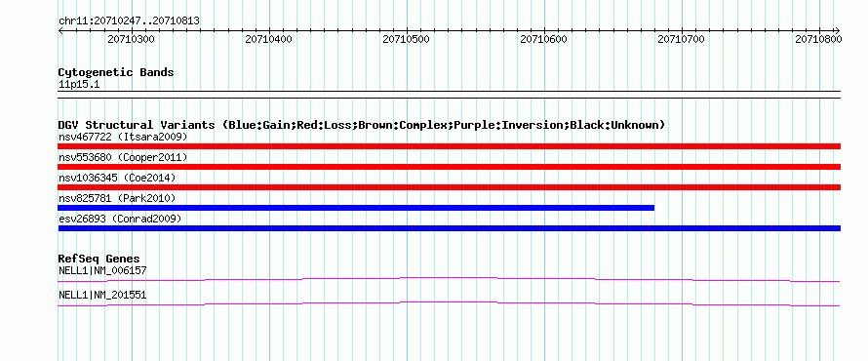This screenshot has height=361, width=868.
Task: Click the red bar for nsv467722
Action: pyautogui.click(x=449, y=146)
